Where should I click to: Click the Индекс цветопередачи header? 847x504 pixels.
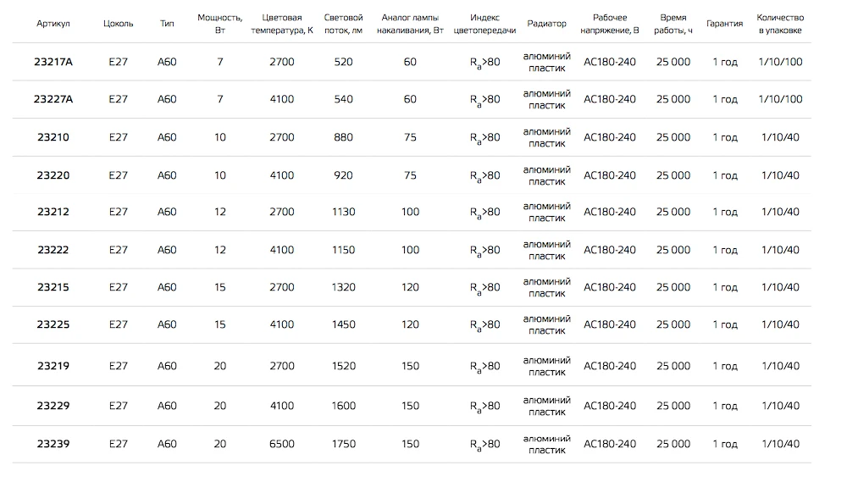pyautogui.click(x=484, y=24)
